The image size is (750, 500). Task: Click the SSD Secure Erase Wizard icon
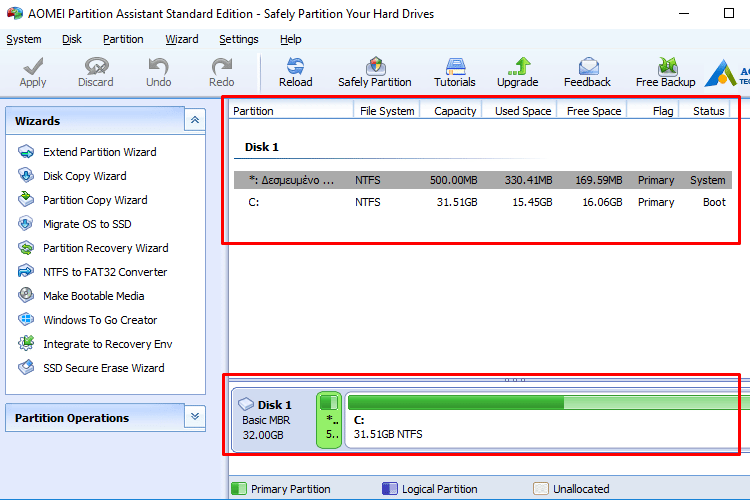point(26,367)
